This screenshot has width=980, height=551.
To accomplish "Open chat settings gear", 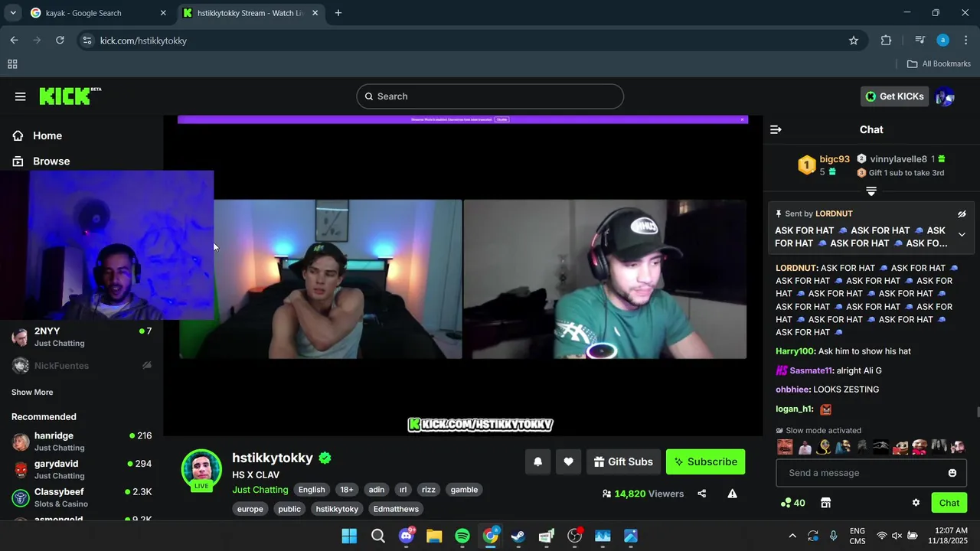I will pos(916,503).
